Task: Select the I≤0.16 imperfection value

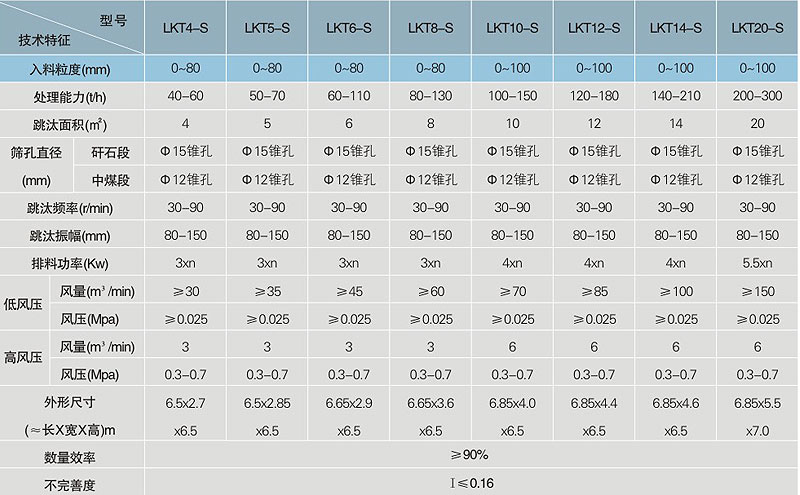Action: tap(472, 483)
